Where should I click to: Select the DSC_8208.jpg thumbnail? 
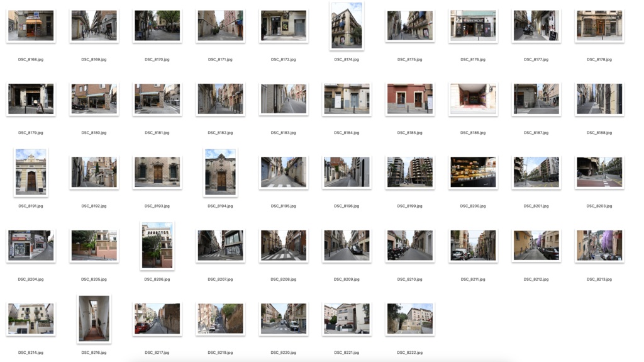[x=284, y=245]
